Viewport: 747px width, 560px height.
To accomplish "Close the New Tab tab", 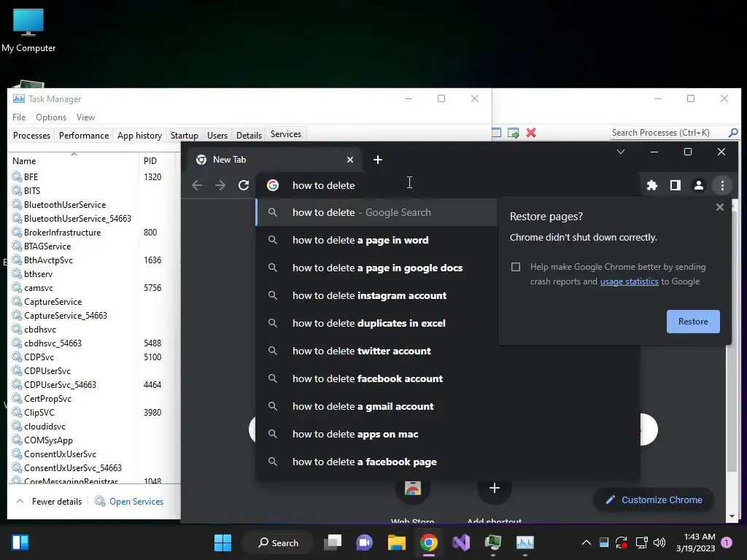I will pos(350,160).
